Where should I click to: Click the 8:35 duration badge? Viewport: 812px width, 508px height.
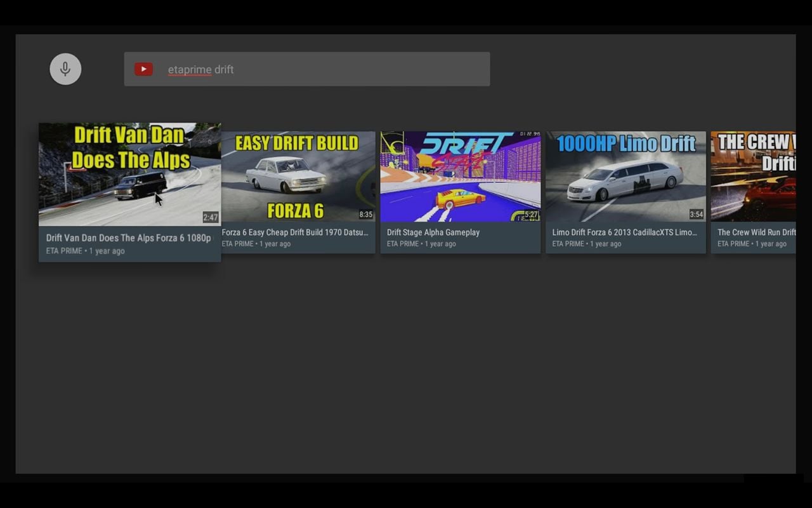[x=366, y=215]
